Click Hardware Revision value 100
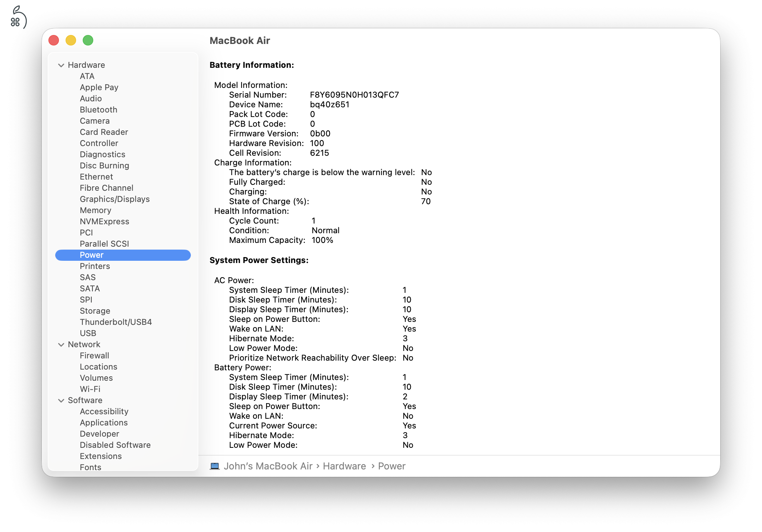Image resolution: width=762 pixels, height=532 pixels. click(317, 143)
